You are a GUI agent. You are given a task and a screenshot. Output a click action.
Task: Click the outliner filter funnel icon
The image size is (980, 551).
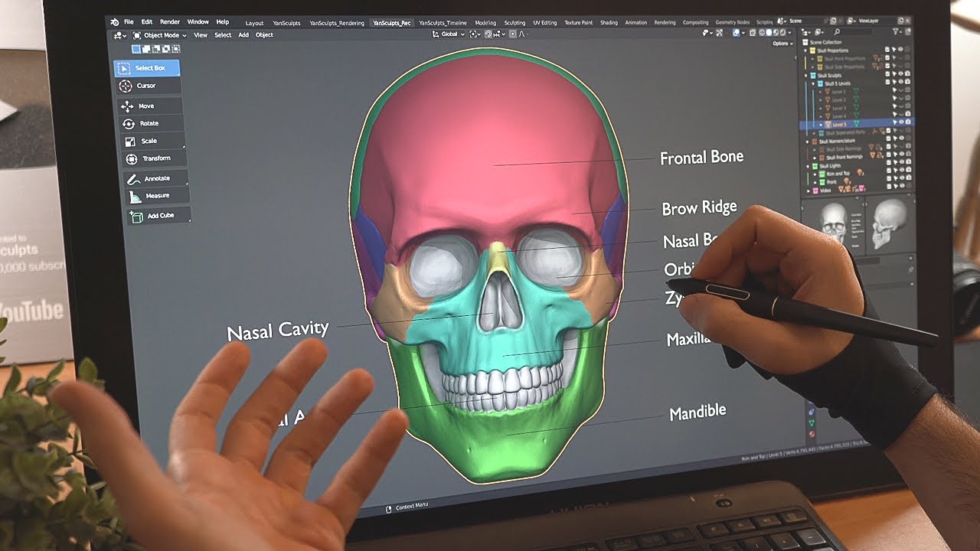[x=895, y=32]
